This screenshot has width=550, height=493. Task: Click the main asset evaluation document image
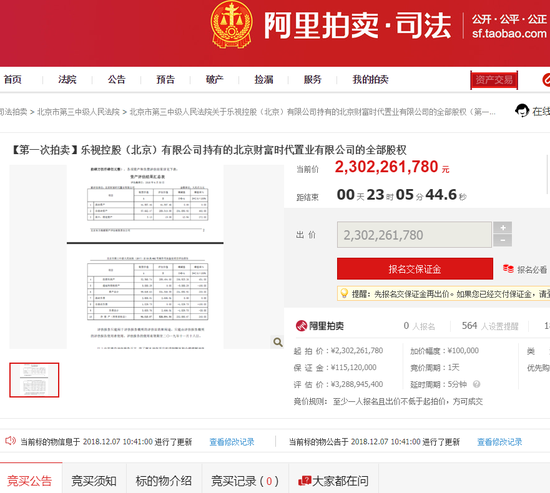point(145,257)
